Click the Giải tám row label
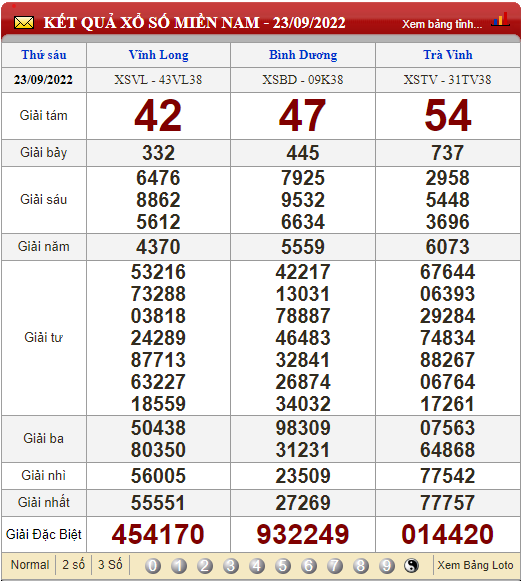 pyautogui.click(x=44, y=116)
